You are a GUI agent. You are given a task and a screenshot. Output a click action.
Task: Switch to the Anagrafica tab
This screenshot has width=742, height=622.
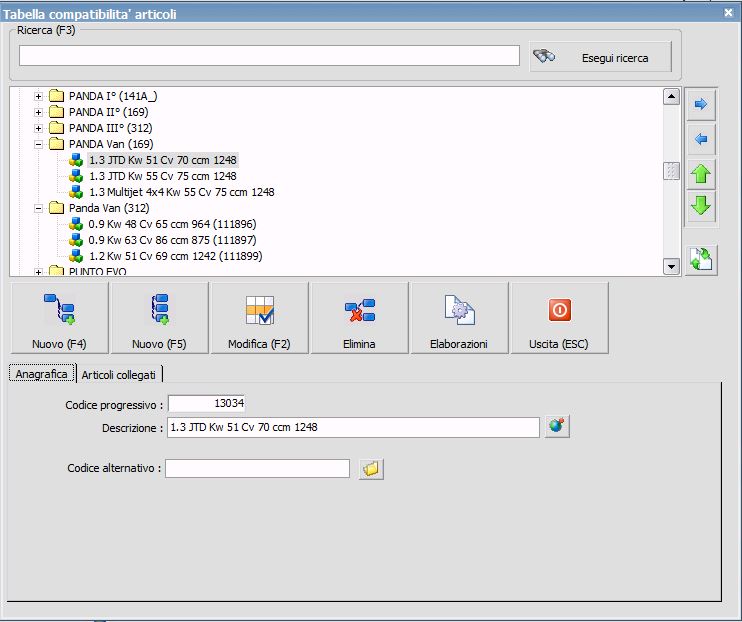[x=42, y=374]
